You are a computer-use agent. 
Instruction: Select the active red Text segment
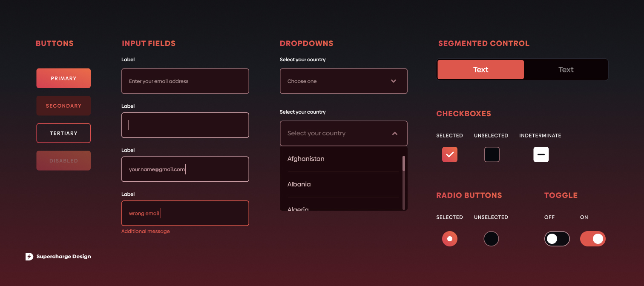click(x=480, y=70)
